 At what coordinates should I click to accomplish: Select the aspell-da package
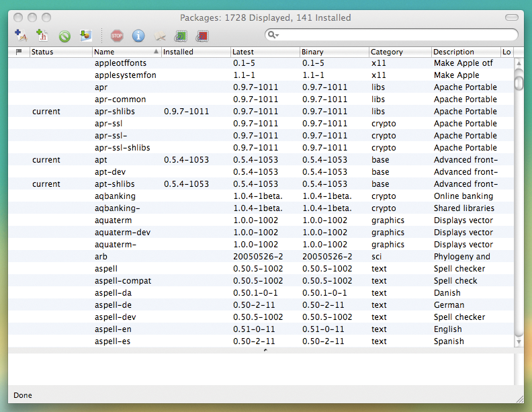(x=113, y=293)
